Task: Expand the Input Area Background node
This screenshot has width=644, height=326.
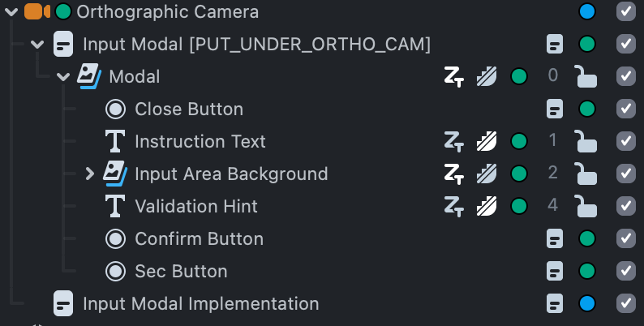Action: tap(89, 174)
